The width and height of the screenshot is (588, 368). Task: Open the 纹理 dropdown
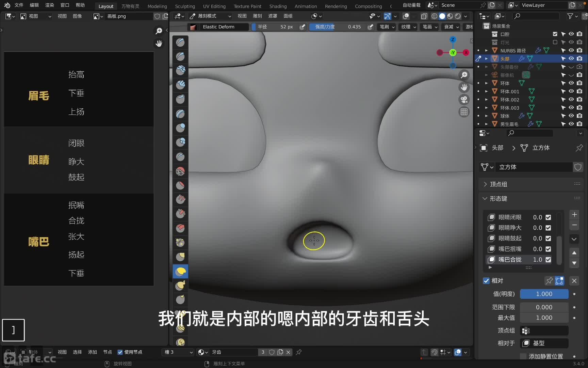click(409, 27)
